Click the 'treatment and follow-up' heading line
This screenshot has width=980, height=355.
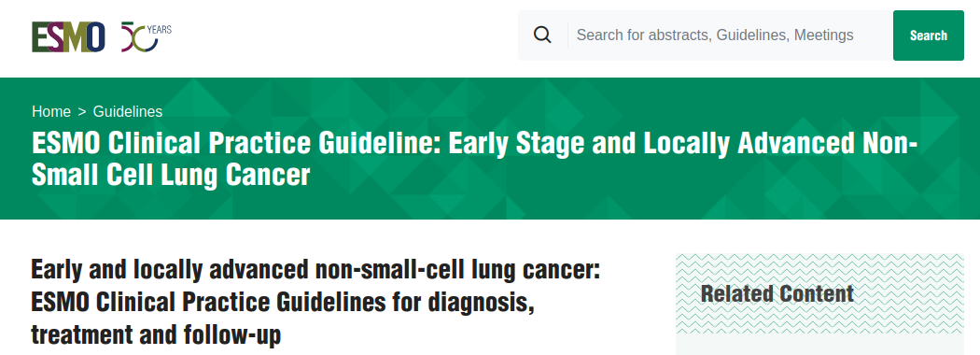[156, 335]
